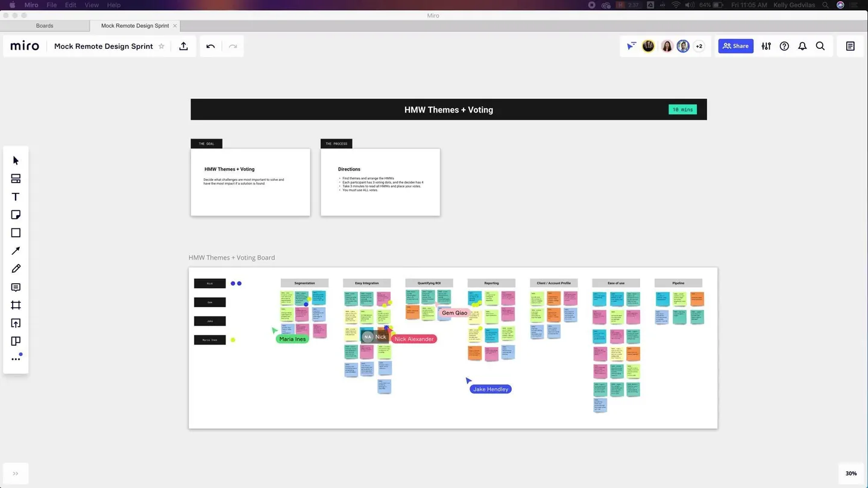Open the Upload tool
Screen dimensions: 868x488
point(16,323)
